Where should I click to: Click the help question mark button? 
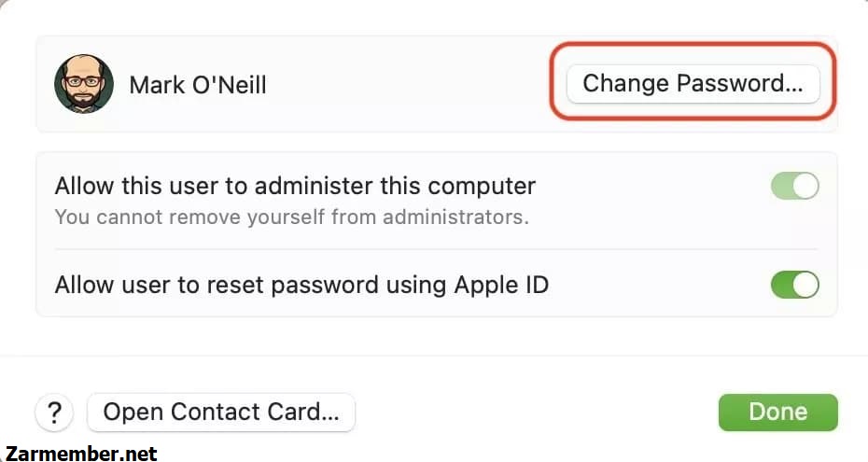pos(54,413)
